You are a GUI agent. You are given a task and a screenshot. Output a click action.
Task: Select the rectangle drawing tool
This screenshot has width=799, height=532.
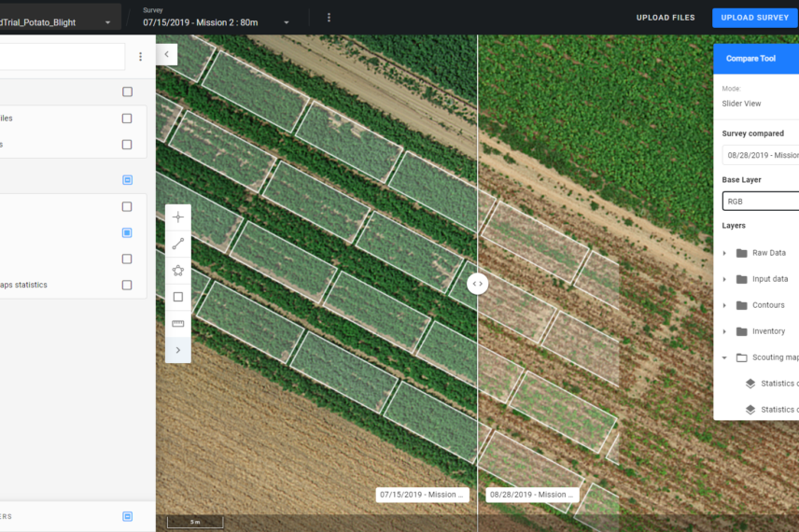(177, 297)
